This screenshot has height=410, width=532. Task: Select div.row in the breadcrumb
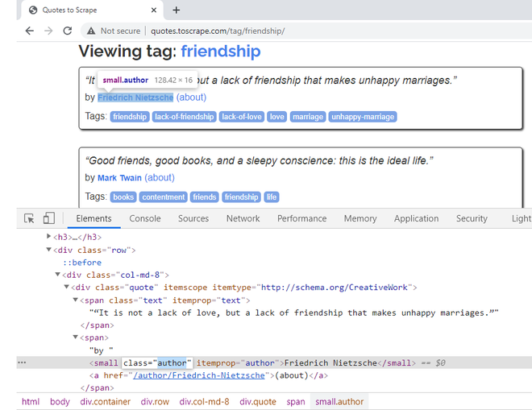click(155, 402)
